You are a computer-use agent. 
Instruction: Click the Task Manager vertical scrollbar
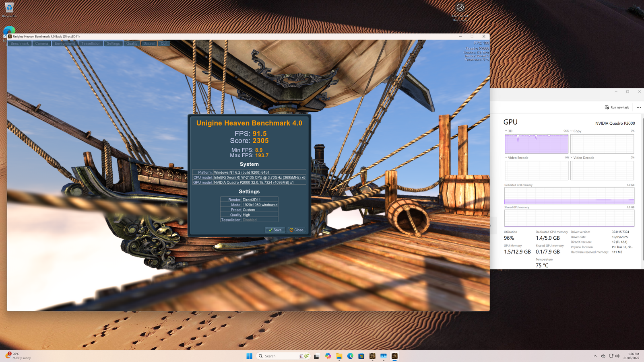643,189
